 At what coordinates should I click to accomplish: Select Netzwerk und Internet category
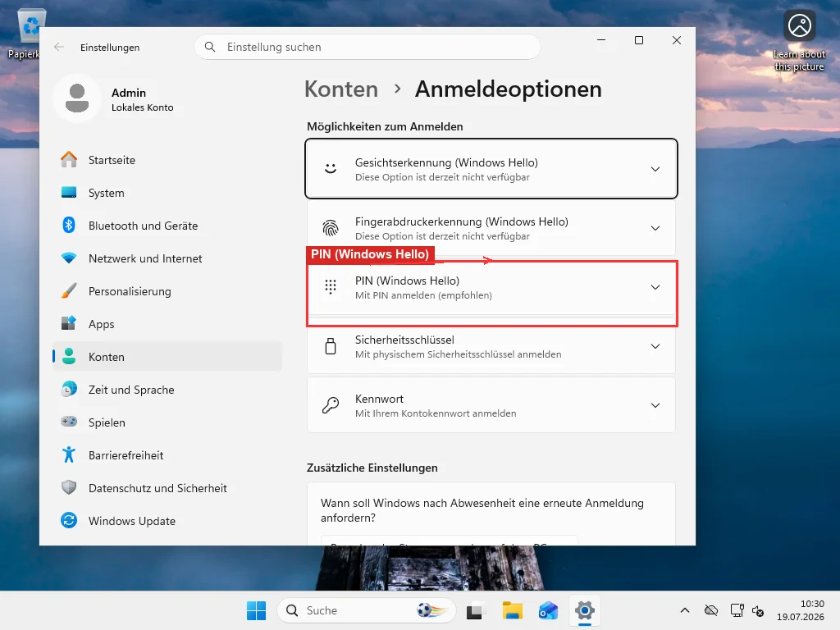coord(167,258)
